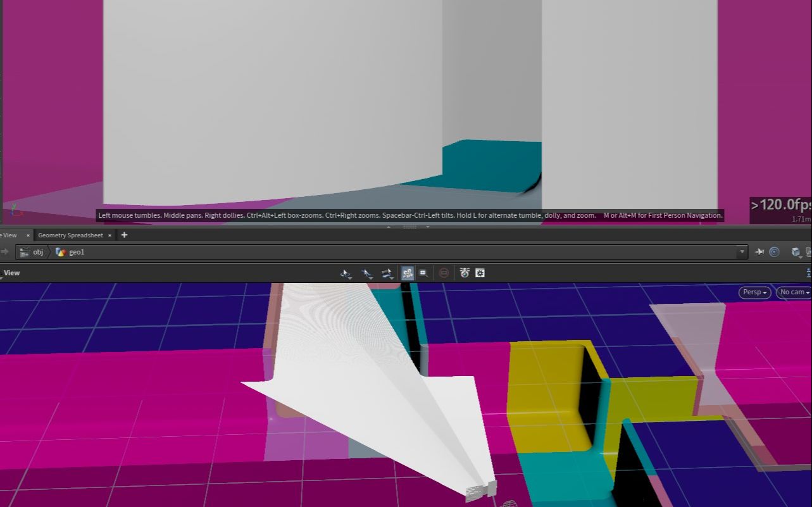This screenshot has width=812, height=507.
Task: Open the No cam camera dropdown
Action: click(x=792, y=292)
